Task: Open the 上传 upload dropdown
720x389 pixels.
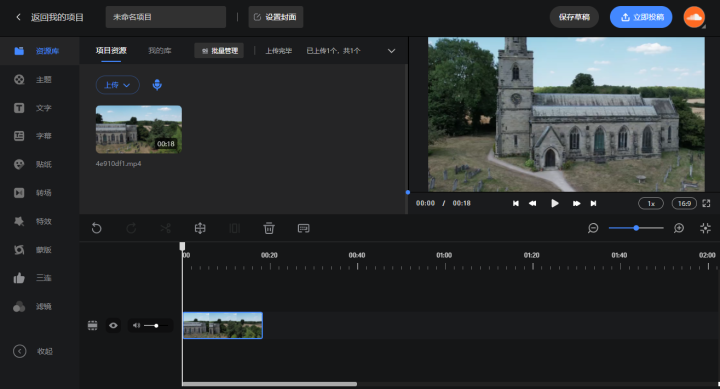Action: click(x=118, y=85)
